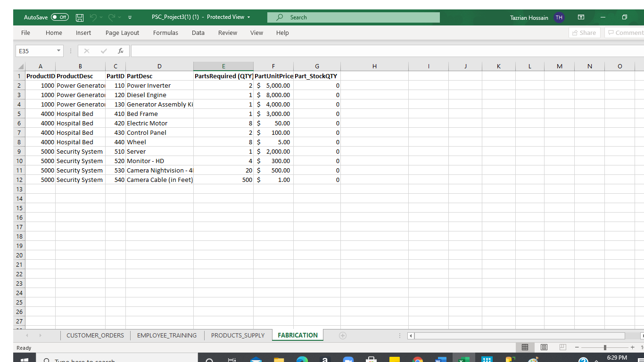Add a new worksheet with the plus button
The image size is (644, 362).
(x=342, y=335)
